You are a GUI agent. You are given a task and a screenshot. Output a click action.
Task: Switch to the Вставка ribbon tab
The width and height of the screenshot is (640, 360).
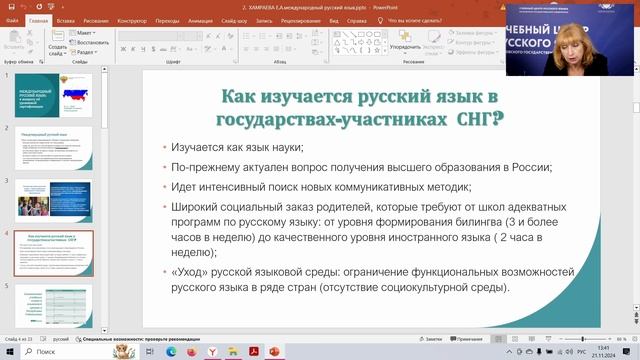coord(65,21)
